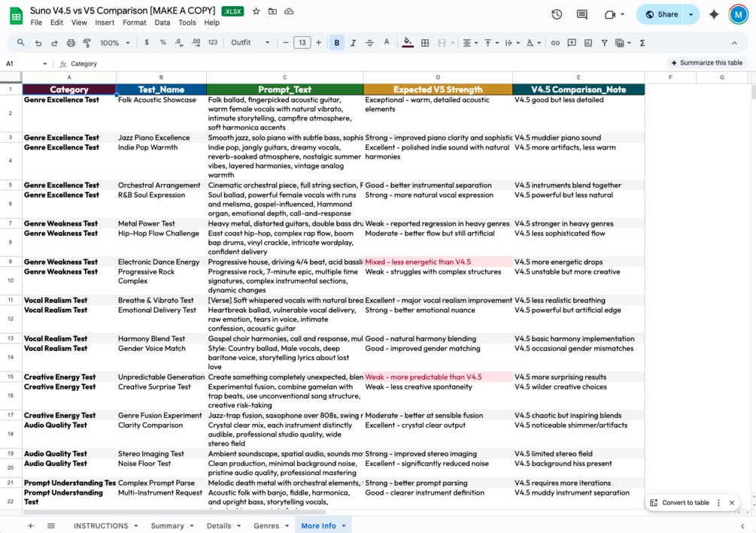Redo the last action
756x533 pixels.
54,43
